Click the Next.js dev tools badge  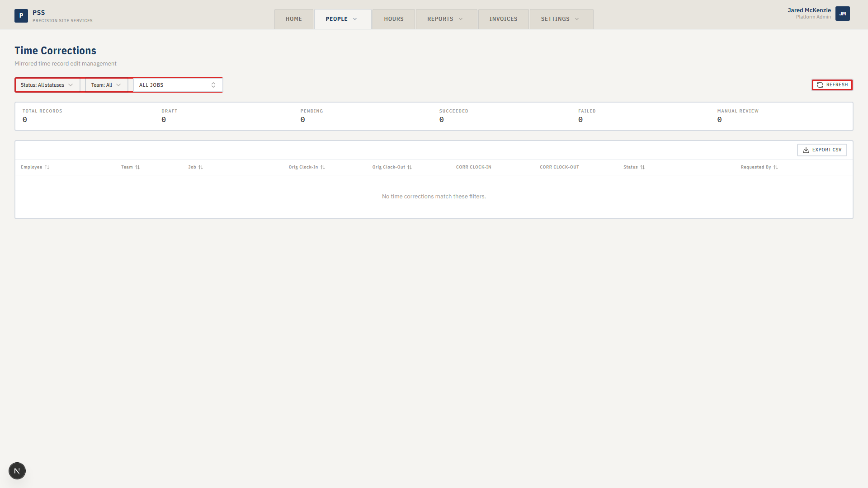coord(17,471)
